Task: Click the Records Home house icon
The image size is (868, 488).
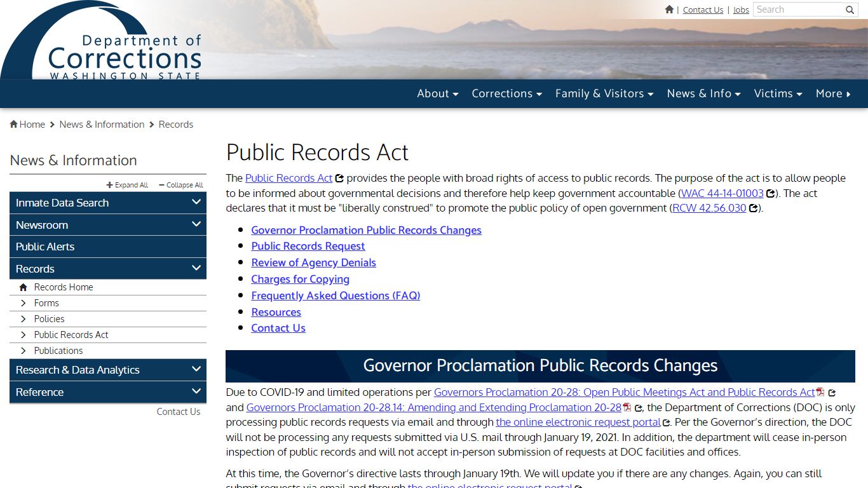Action: click(x=24, y=287)
